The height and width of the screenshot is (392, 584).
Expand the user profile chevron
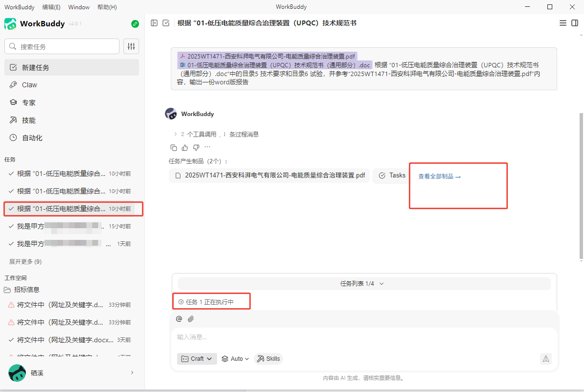point(132,372)
